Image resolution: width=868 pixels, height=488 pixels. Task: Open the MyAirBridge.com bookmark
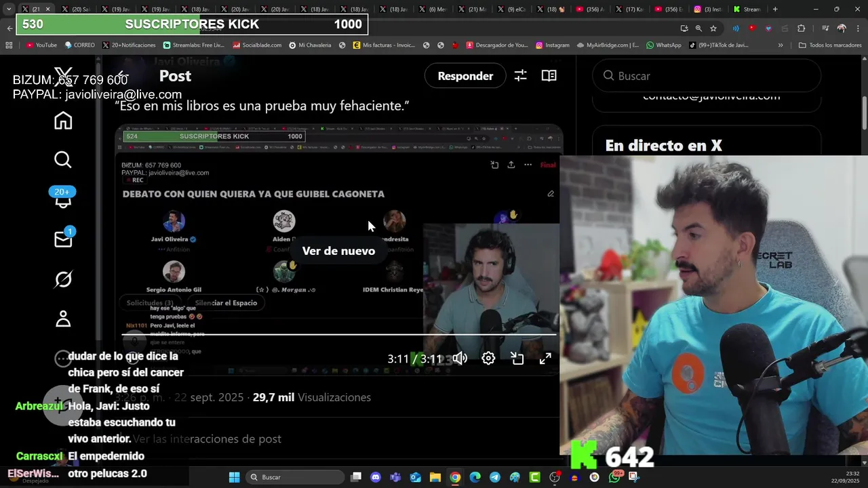(608, 45)
